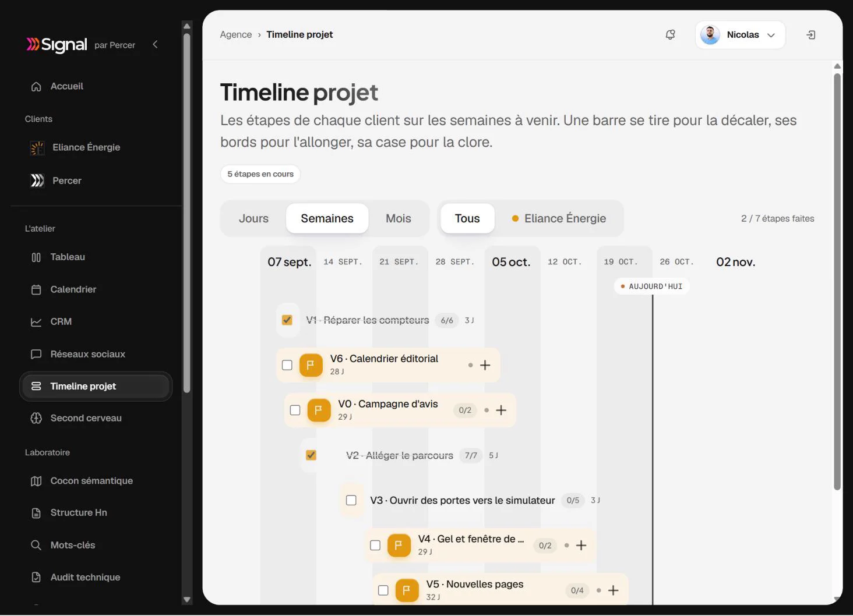
Task: Click the 14 SEPT. column label
Action: [x=343, y=262]
